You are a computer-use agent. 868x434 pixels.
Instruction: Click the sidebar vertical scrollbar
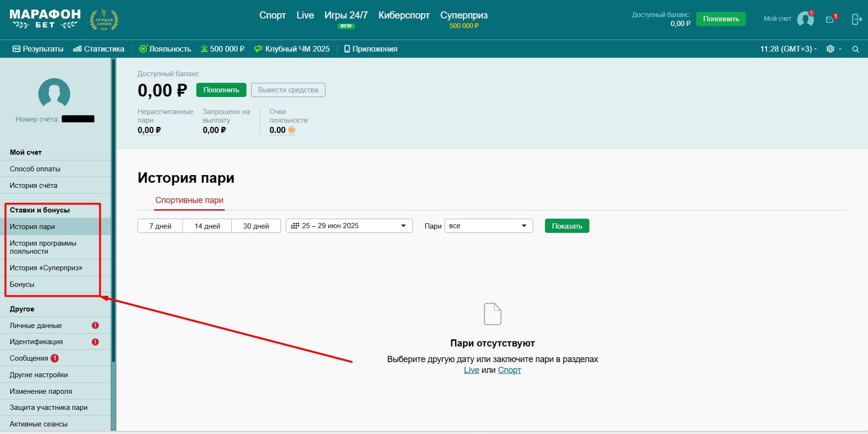(x=114, y=211)
